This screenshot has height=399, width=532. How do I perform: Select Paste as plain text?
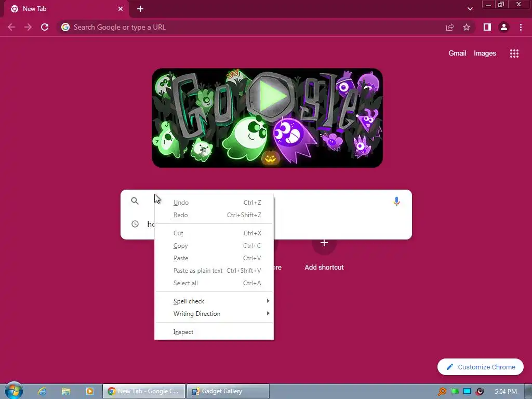pyautogui.click(x=214, y=270)
